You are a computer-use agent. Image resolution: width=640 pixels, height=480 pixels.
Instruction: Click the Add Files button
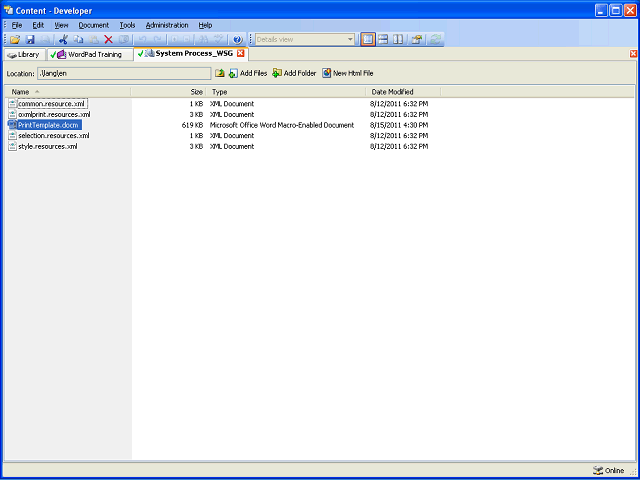pyautogui.click(x=248, y=73)
